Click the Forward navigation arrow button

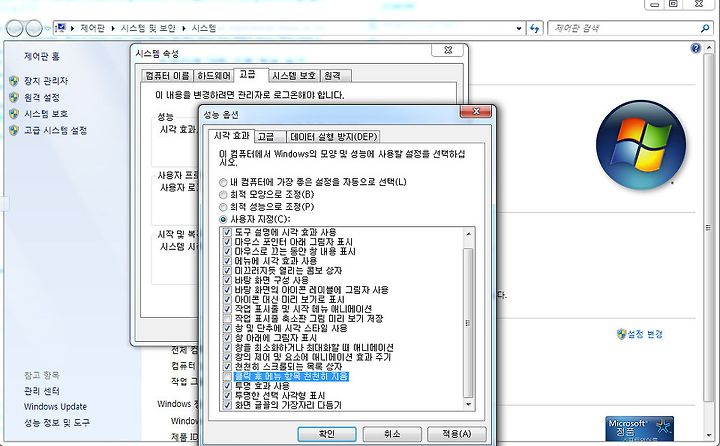34,28
